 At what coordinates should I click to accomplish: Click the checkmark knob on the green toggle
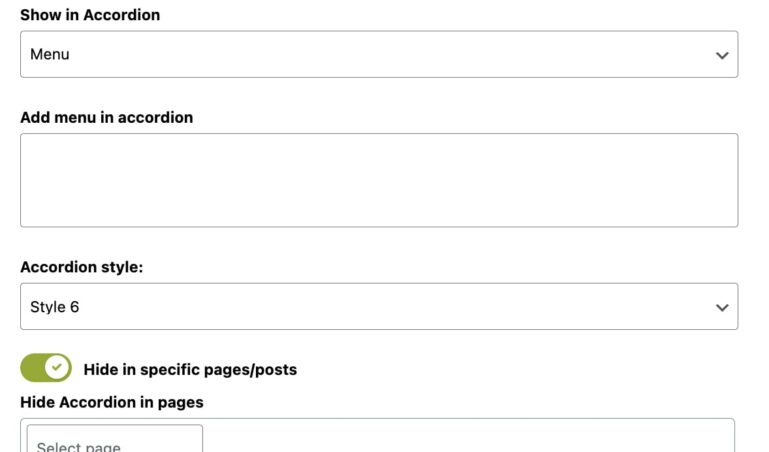58,368
